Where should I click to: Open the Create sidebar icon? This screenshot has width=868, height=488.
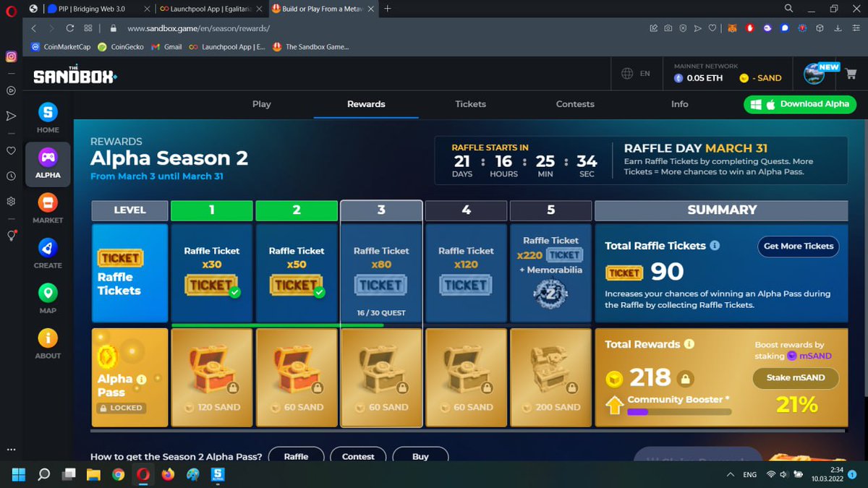click(48, 254)
